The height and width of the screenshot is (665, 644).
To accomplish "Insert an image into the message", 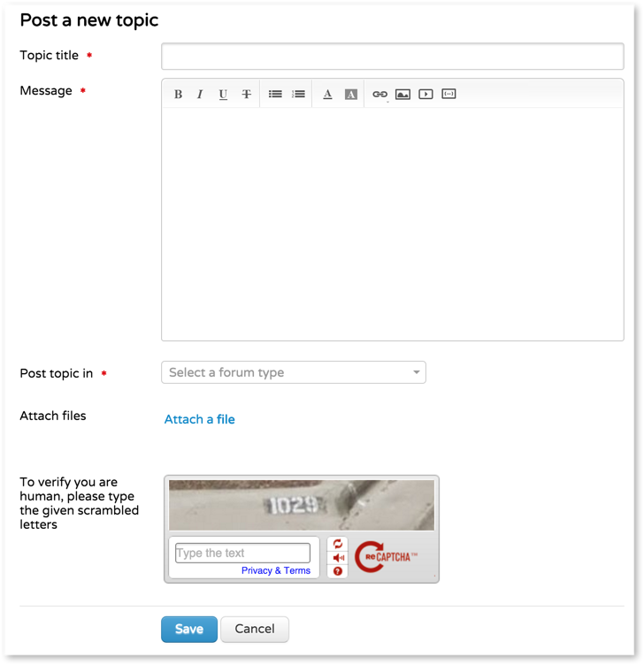I will coord(402,94).
